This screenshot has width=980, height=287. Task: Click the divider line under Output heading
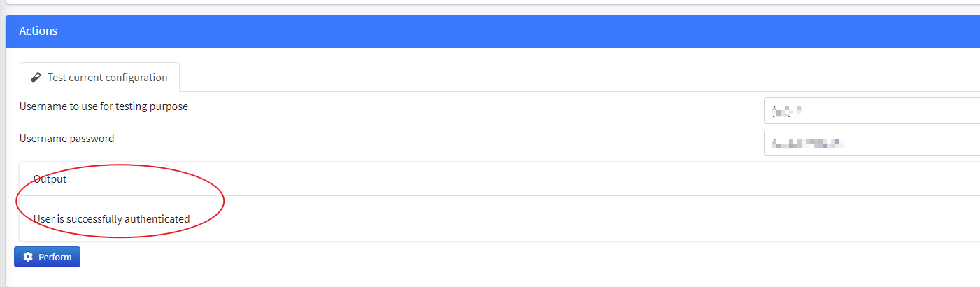(x=499, y=196)
